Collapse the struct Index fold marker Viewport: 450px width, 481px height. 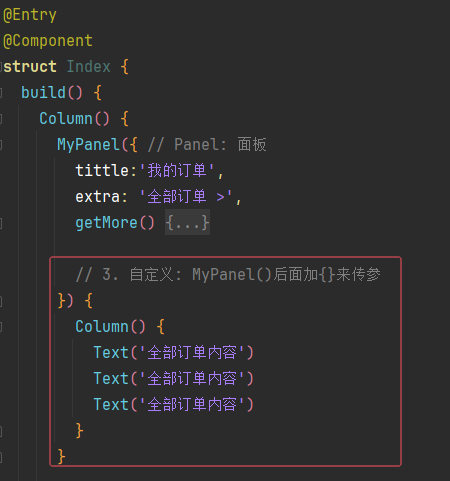point(1,67)
